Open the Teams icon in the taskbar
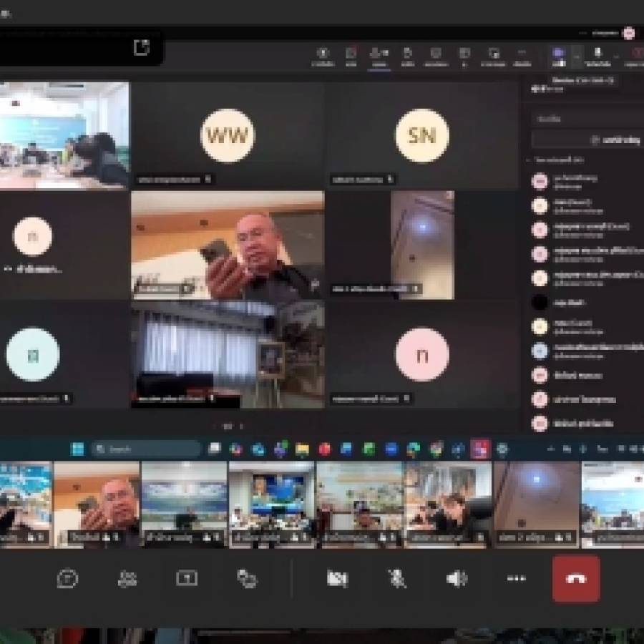Screen dimensions: 644x644 [280, 449]
